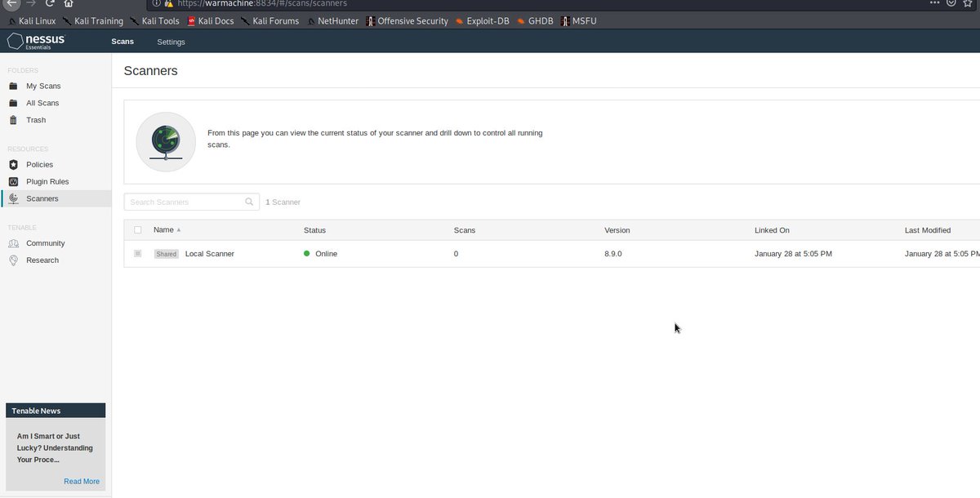The image size is (980, 498).
Task: Open the Read More news link
Action: [82, 482]
